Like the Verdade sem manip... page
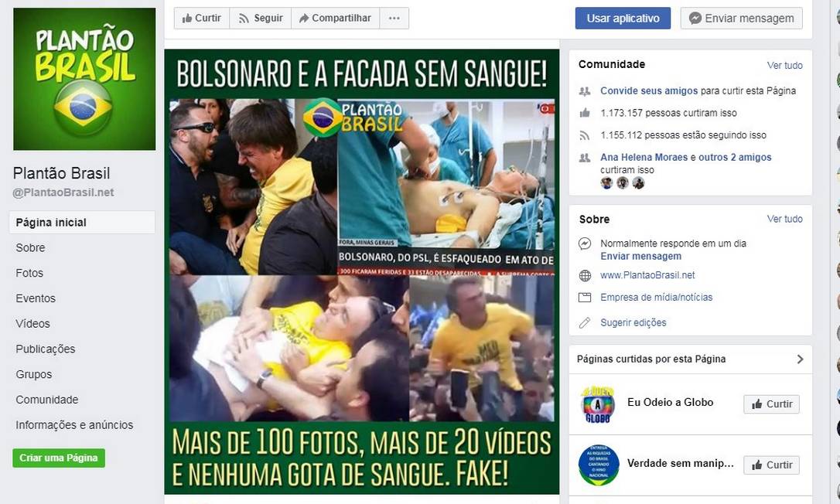Viewport: 840px width, 504px height. click(x=771, y=465)
